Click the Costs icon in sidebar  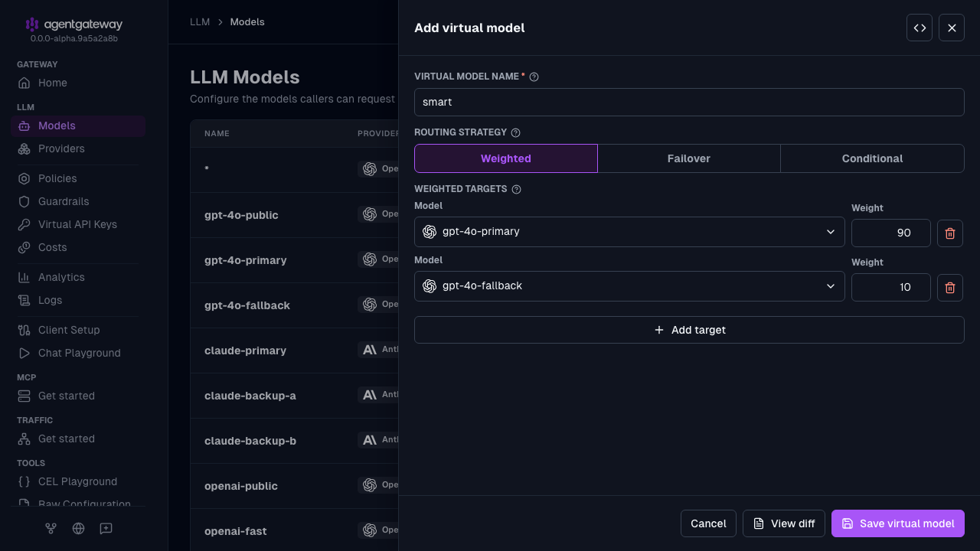point(24,247)
